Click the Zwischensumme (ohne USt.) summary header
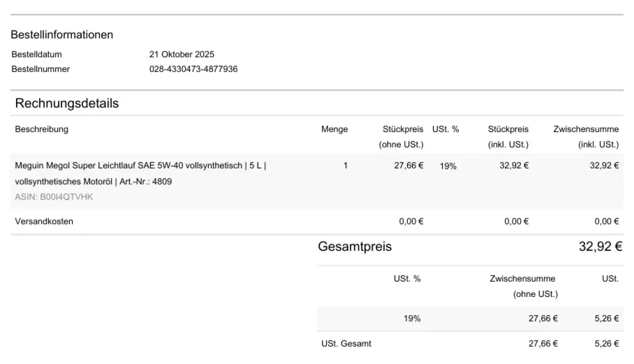 coord(522,286)
